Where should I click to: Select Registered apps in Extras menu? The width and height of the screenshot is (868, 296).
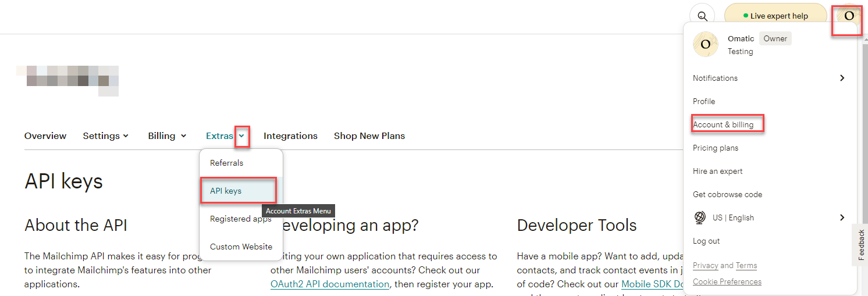coord(241,219)
